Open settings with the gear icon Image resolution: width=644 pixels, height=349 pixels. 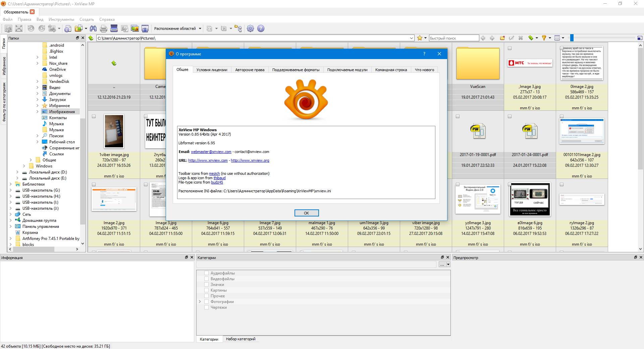(250, 29)
